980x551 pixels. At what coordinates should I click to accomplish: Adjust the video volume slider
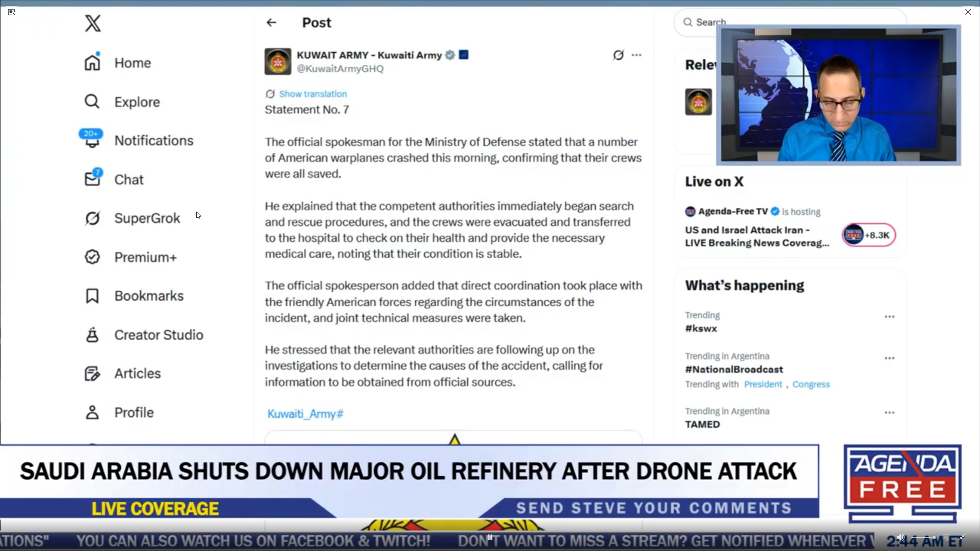(x=923, y=537)
